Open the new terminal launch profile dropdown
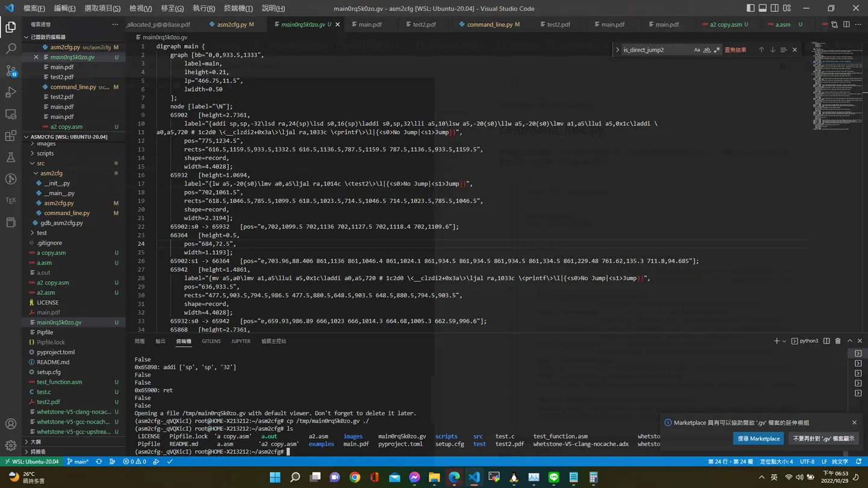 pyautogui.click(x=784, y=341)
